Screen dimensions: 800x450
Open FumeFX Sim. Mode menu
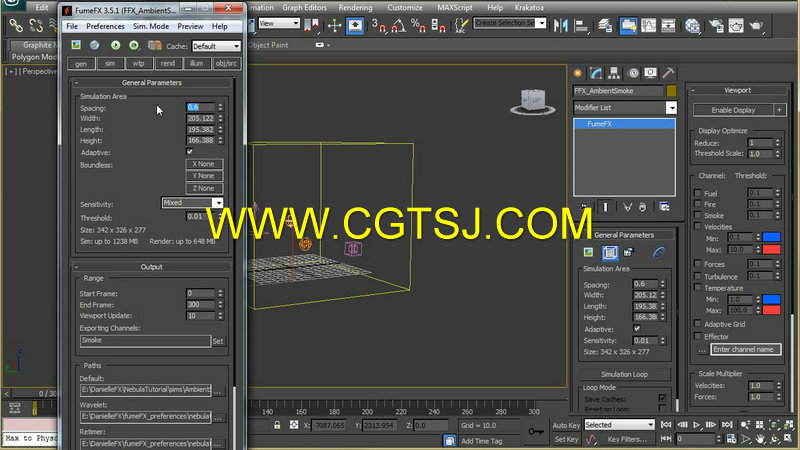click(x=151, y=26)
